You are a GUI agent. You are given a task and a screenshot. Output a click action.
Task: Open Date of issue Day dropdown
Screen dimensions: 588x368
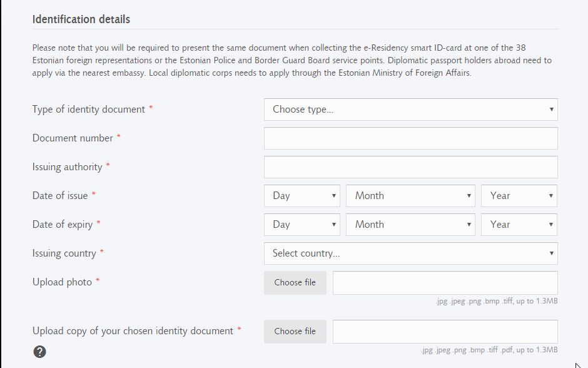[302, 196]
